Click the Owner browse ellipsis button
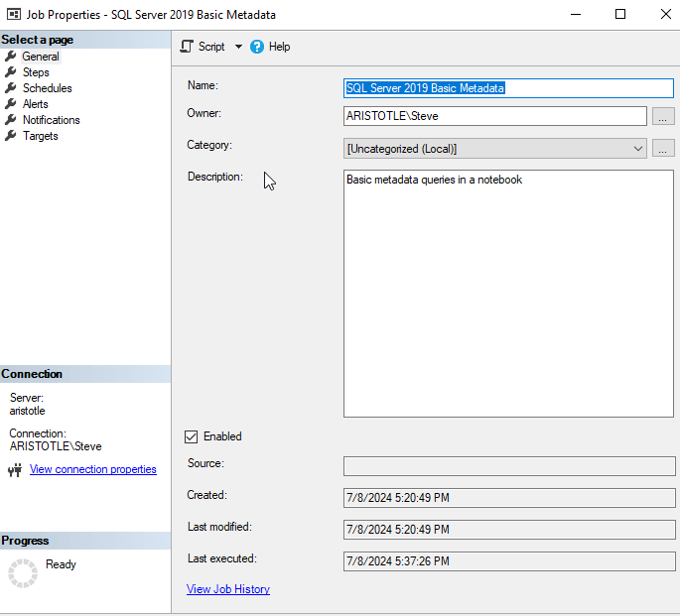 (x=663, y=116)
